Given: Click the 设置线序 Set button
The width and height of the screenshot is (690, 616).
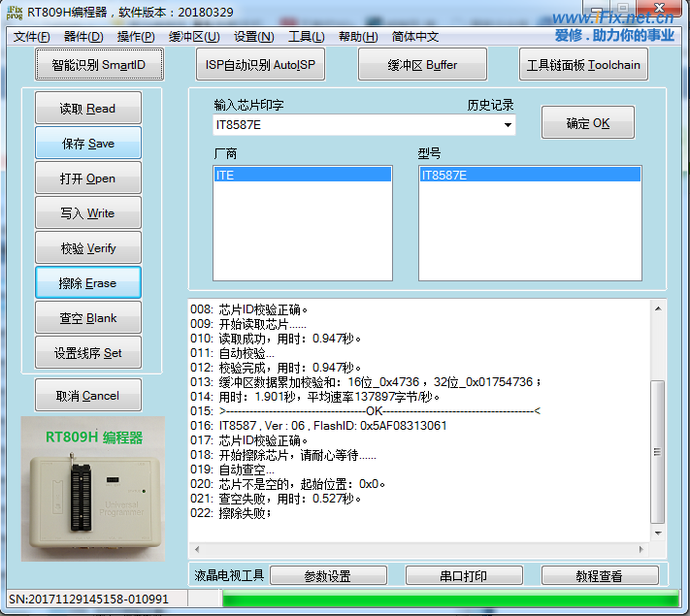Looking at the screenshot, I should (88, 352).
